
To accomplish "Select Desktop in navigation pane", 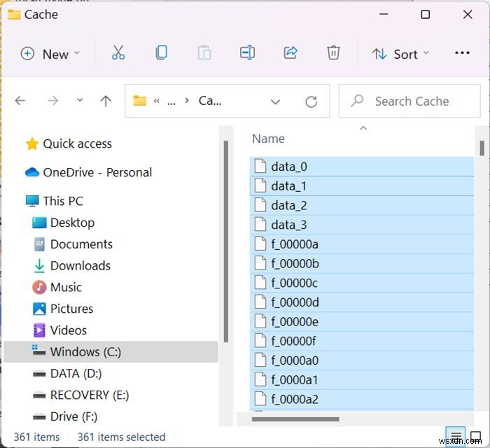I will tap(73, 223).
